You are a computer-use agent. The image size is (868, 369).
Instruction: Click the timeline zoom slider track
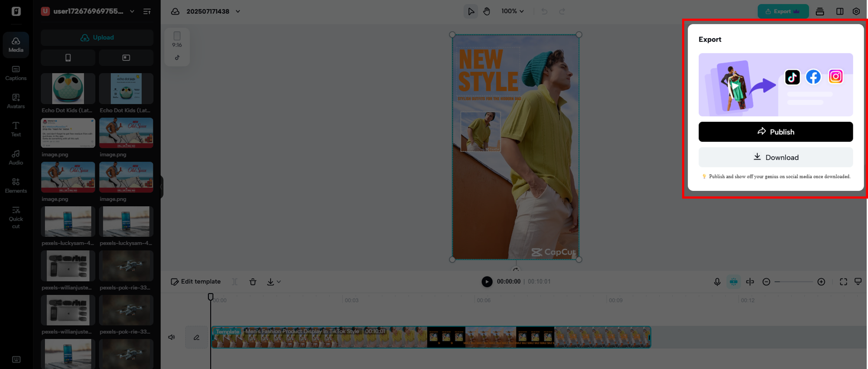[x=794, y=282]
